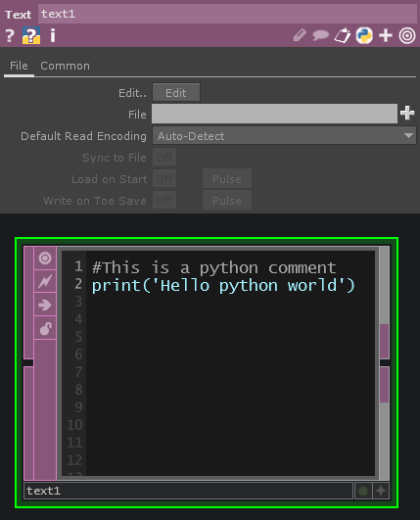
Task: Pulse button next to Write on Toe Save
Action: point(227,201)
